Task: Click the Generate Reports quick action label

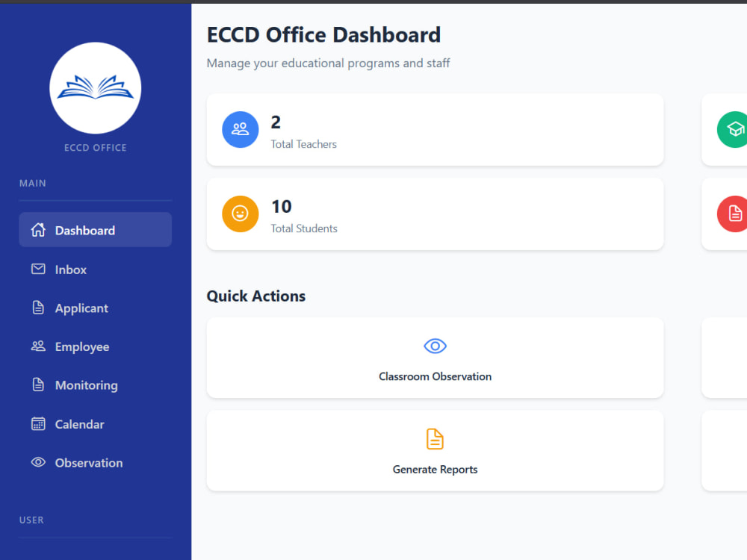Action: [x=435, y=470]
